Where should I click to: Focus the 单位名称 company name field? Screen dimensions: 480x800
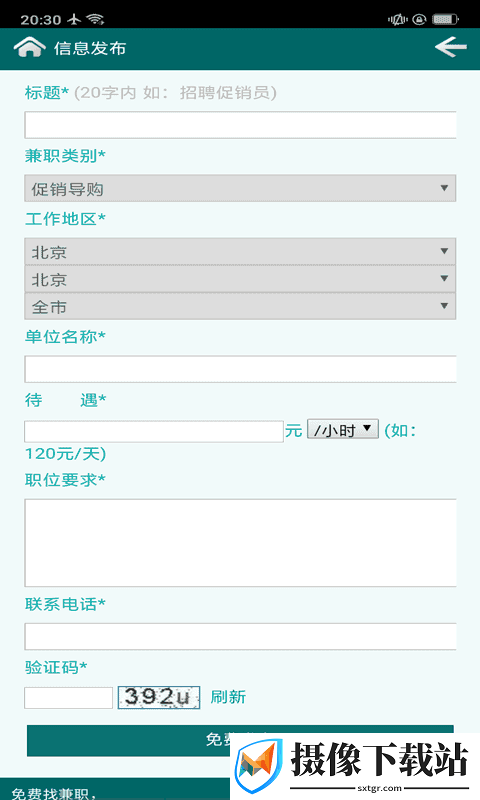point(240,369)
